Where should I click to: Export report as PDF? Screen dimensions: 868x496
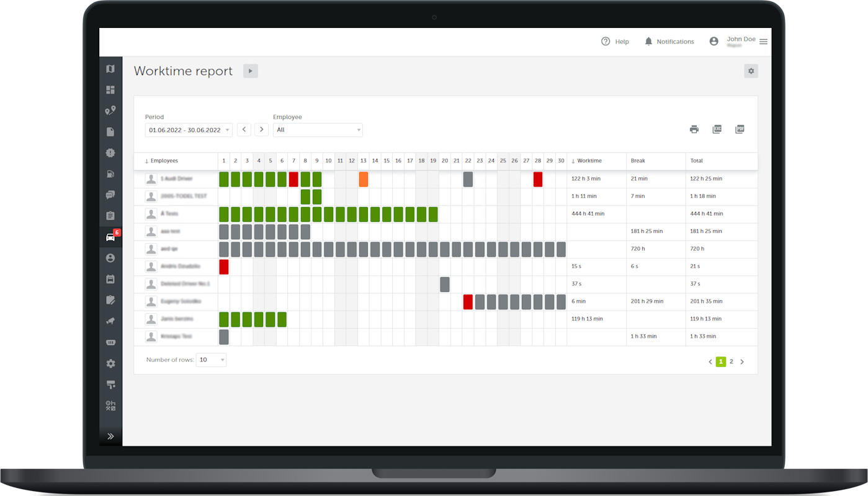pos(739,130)
